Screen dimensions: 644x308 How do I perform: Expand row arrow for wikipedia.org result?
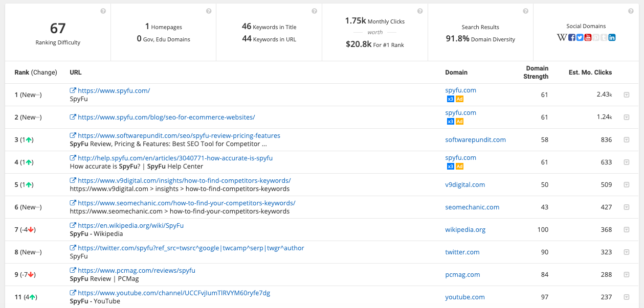(627, 230)
